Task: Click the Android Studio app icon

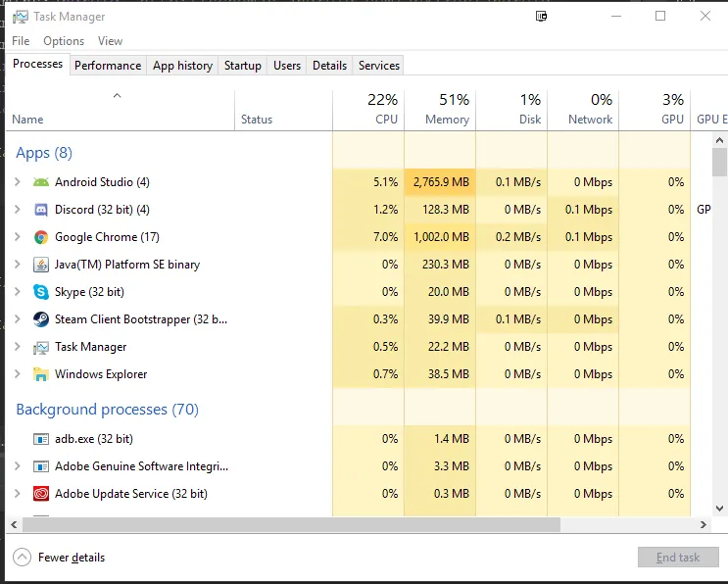Action: [41, 182]
